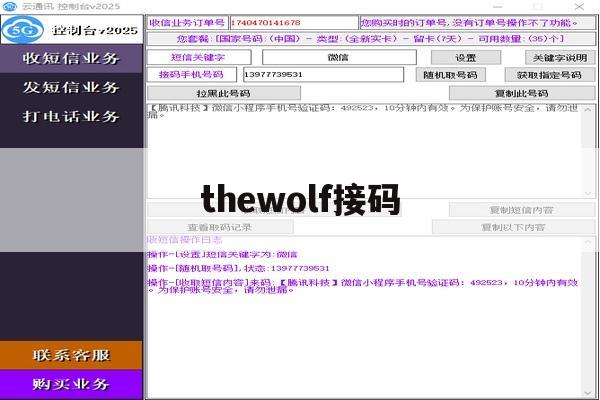Open 查看取码记录 records
This screenshot has width=600, height=400.
220,227
